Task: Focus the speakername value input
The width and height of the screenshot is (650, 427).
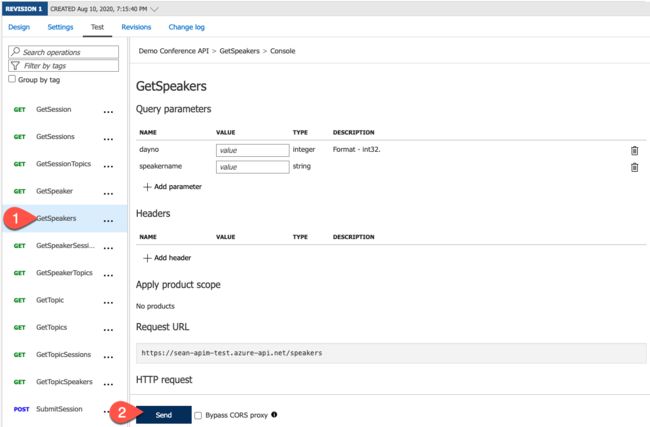Action: tap(252, 167)
